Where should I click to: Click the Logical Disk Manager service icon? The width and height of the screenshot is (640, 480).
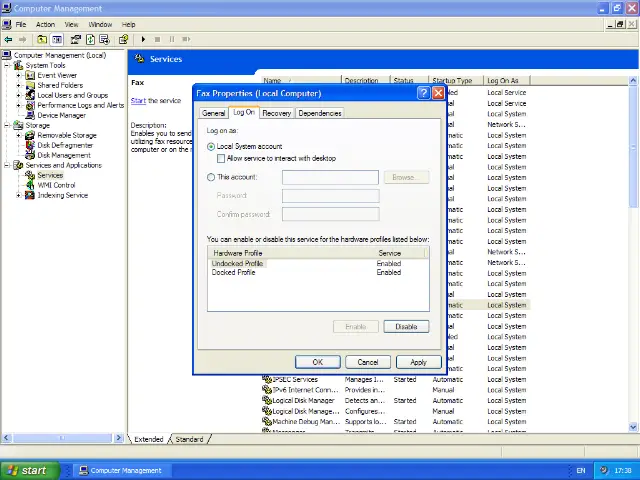(x=267, y=400)
